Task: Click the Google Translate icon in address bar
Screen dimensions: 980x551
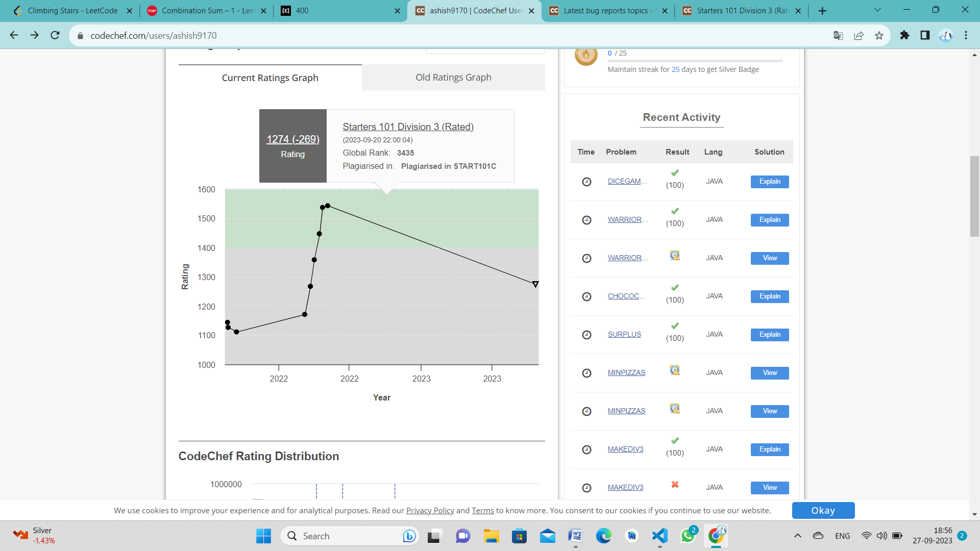Action: 838,35
